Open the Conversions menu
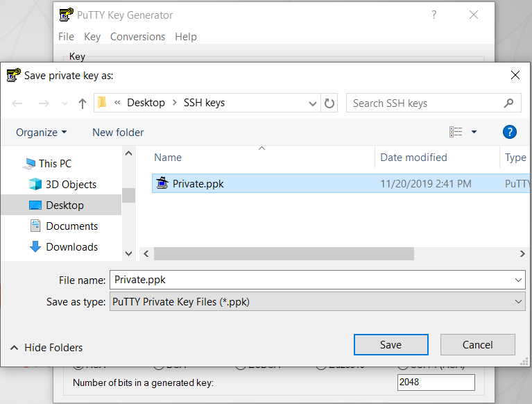This screenshot has height=404, width=532. 137,37
